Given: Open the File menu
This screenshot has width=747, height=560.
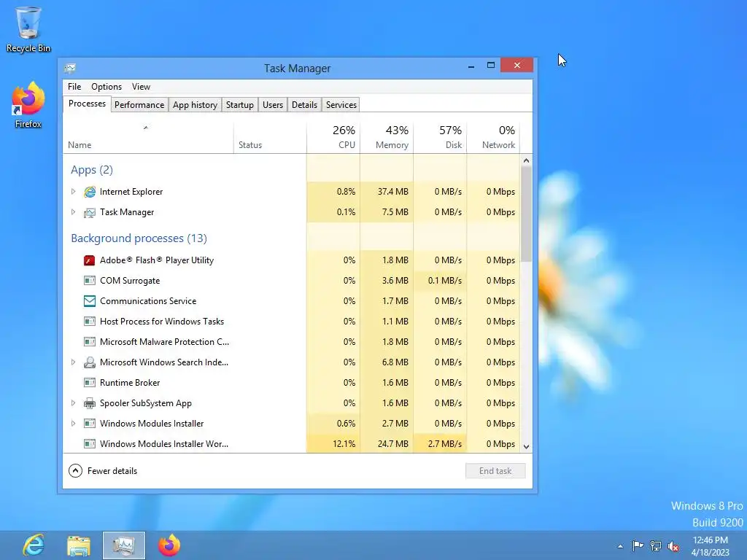Looking at the screenshot, I should coord(74,87).
